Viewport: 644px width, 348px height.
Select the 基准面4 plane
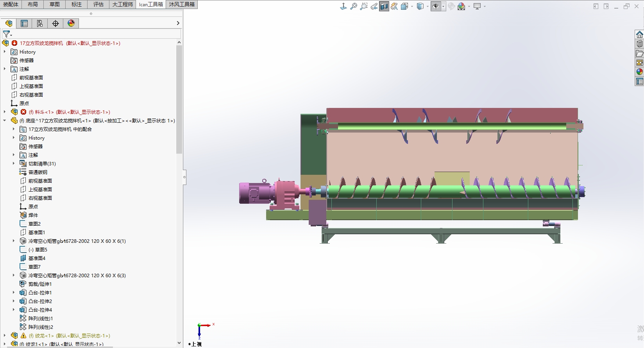[x=37, y=258]
